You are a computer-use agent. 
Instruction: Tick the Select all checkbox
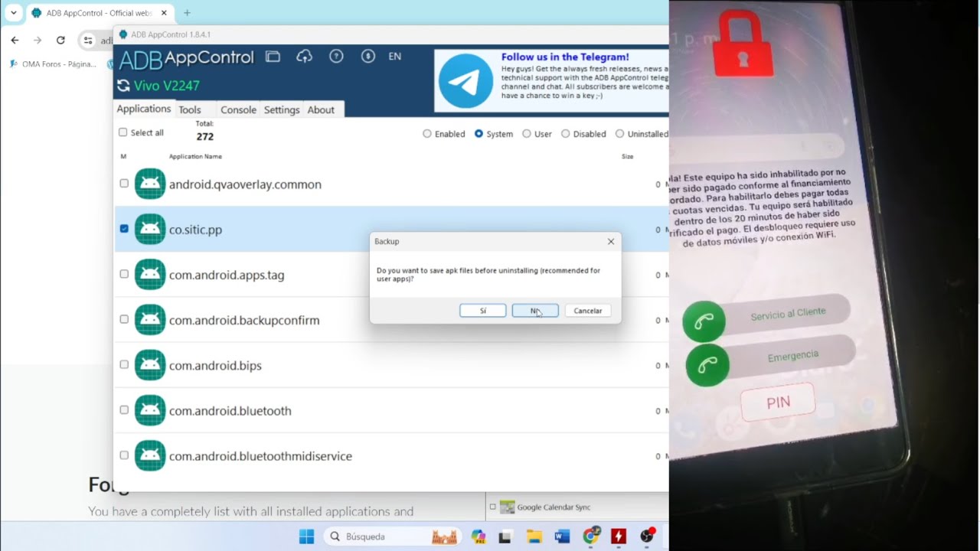(x=122, y=132)
